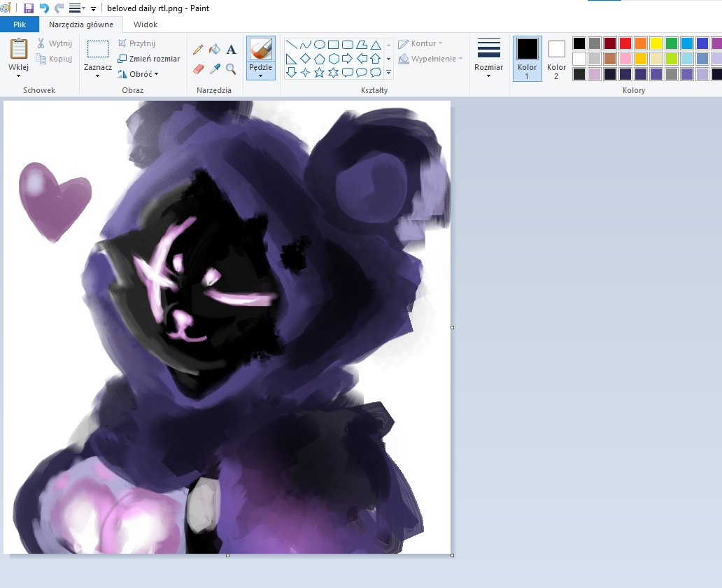Open the Wklej paste dropdown arrow
The width and height of the screenshot is (722, 588).
point(18,76)
